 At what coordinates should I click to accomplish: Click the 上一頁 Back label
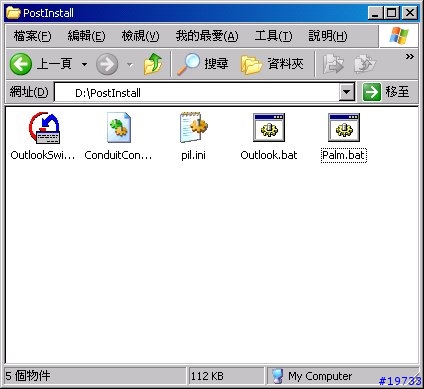55,64
